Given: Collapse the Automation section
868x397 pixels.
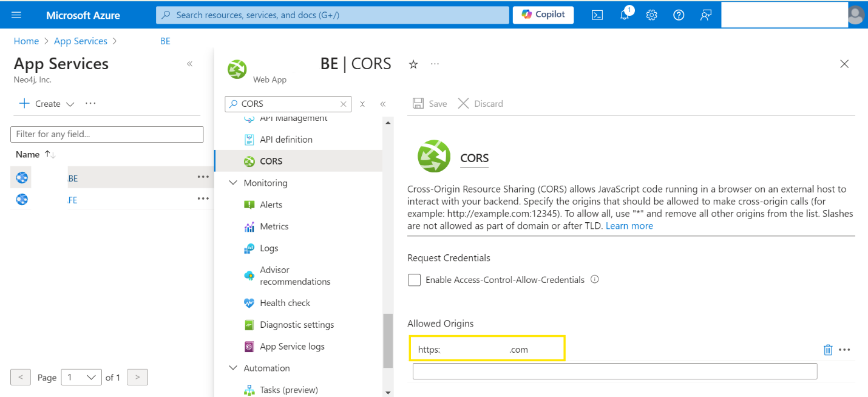Looking at the screenshot, I should 233,368.
